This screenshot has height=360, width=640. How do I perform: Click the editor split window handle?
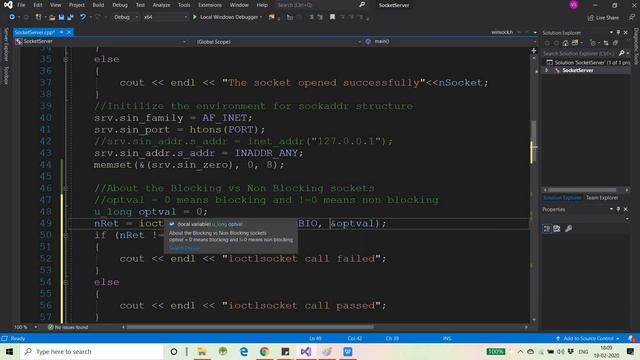(533, 51)
